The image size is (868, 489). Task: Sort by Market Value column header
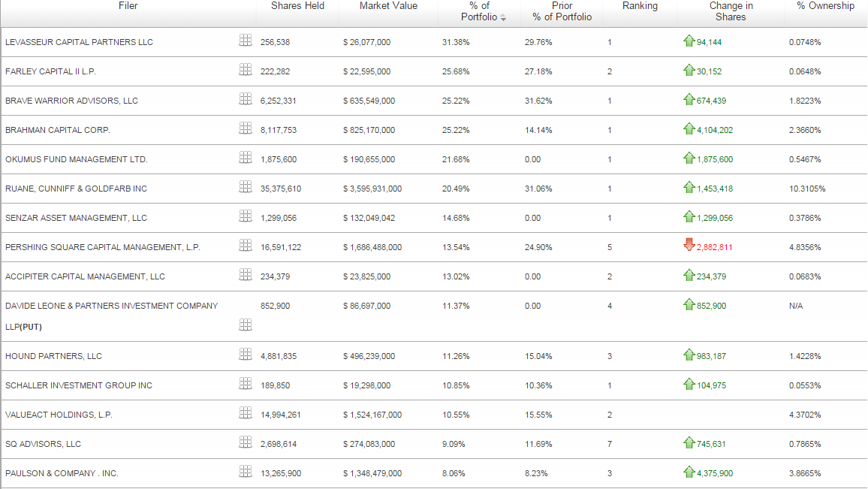click(388, 6)
